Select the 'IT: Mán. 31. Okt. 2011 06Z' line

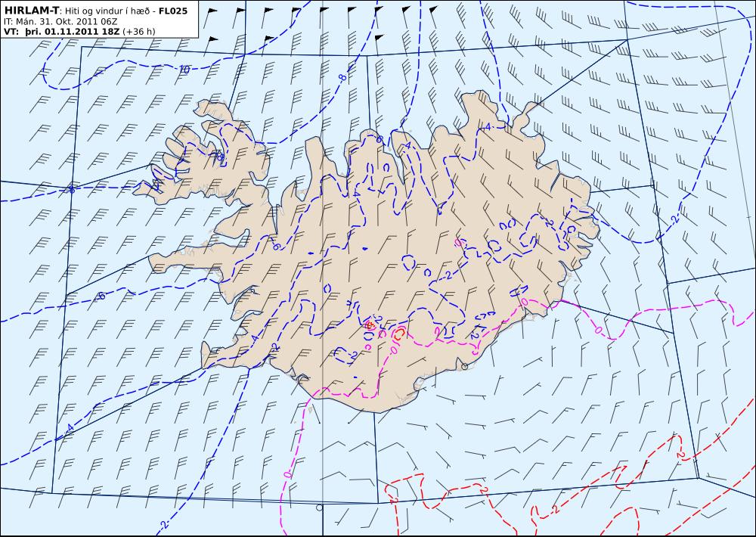coord(60,21)
